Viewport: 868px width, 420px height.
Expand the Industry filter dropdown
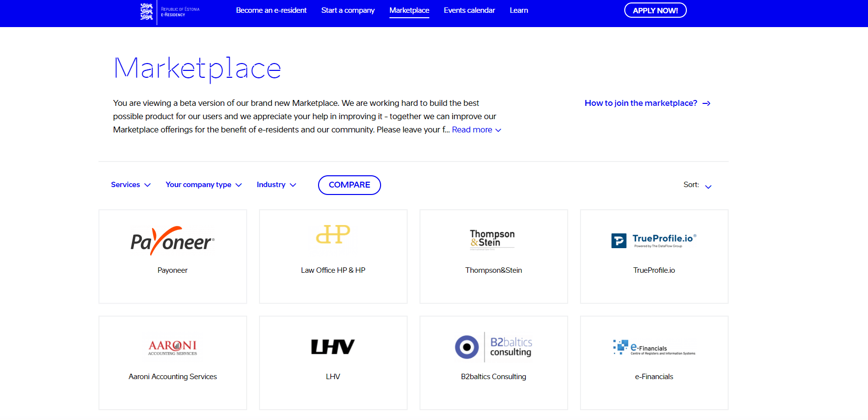pos(276,185)
